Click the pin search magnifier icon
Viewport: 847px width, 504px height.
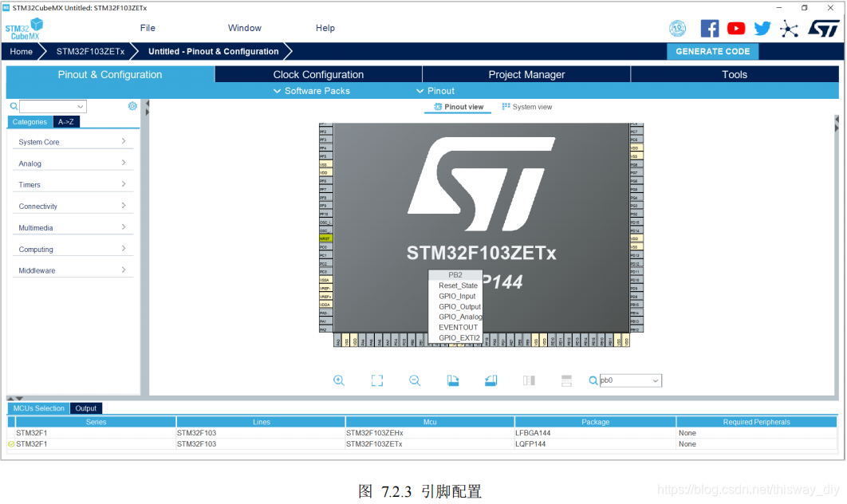point(593,381)
